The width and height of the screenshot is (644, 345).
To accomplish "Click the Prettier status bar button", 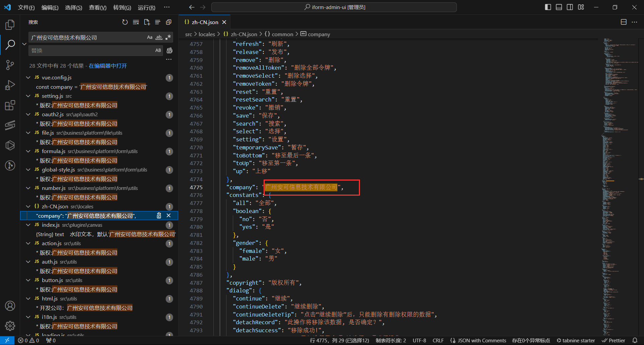I will (613, 340).
